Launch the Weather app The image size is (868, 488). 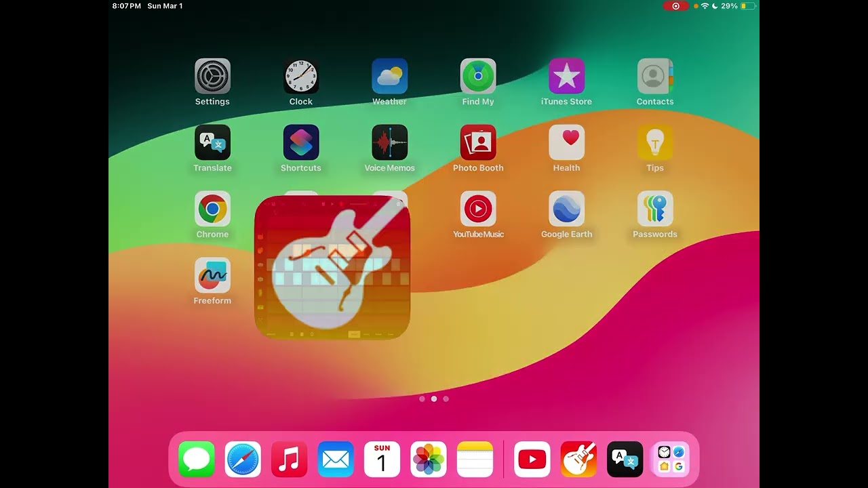pyautogui.click(x=390, y=76)
